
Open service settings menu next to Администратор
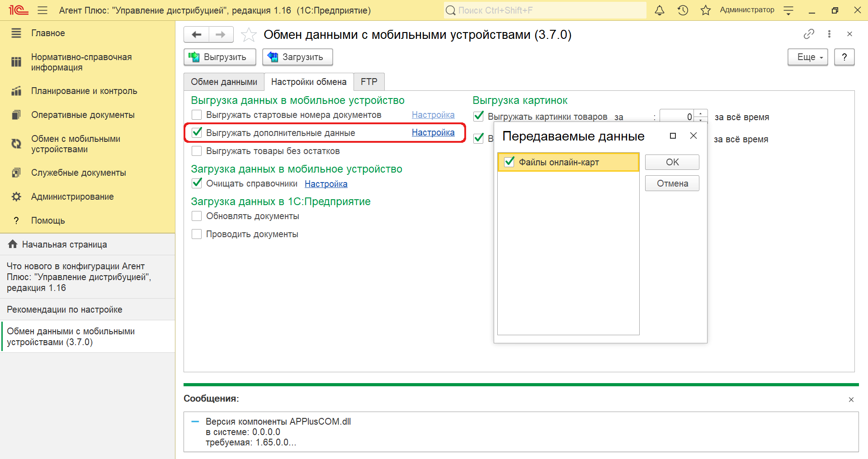point(788,10)
